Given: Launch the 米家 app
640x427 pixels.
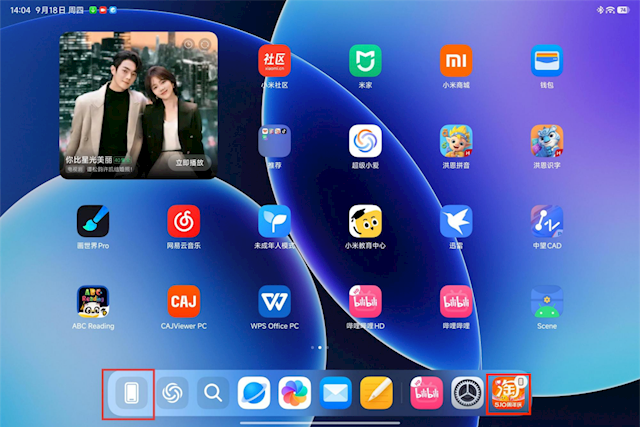Looking at the screenshot, I should click(365, 61).
